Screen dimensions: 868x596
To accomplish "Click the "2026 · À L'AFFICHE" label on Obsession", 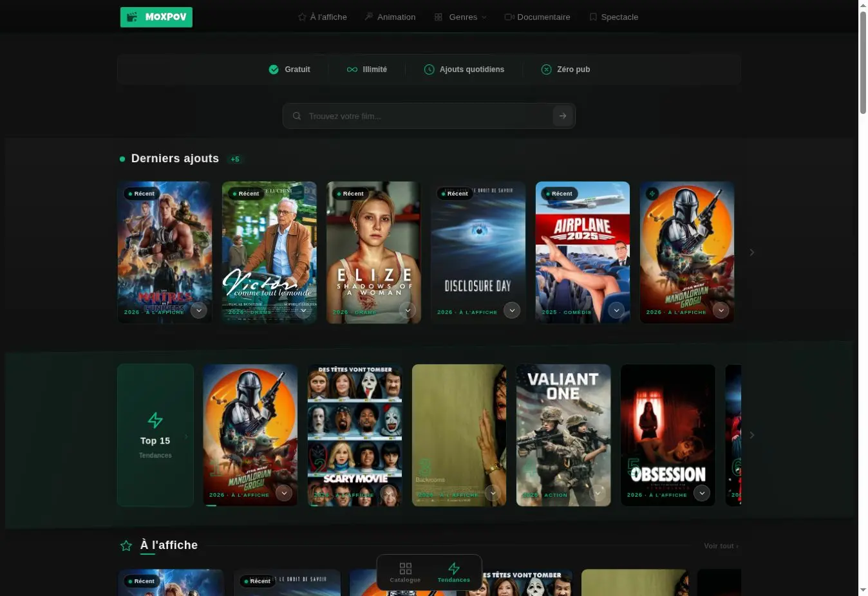I will pos(657,495).
